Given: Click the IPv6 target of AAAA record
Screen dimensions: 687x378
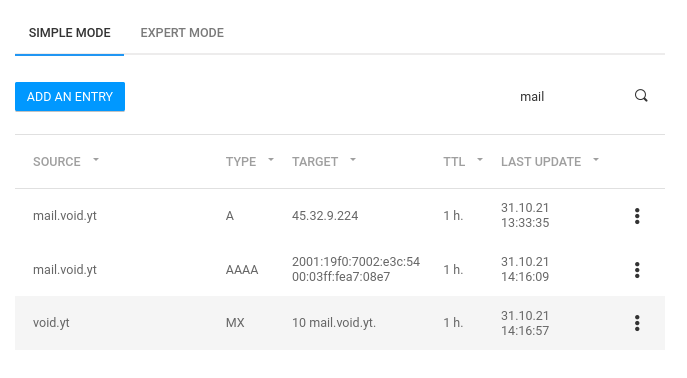Looking at the screenshot, I should tap(356, 269).
